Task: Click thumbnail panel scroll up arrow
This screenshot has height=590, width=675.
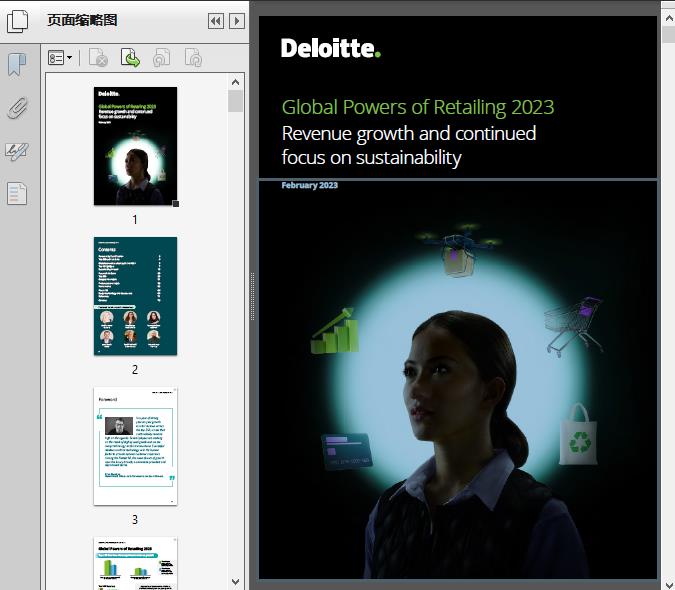Action: pos(235,82)
